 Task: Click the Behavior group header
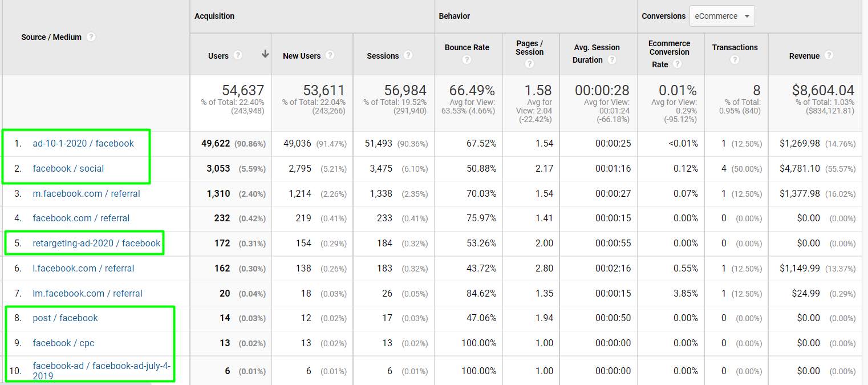click(x=455, y=16)
